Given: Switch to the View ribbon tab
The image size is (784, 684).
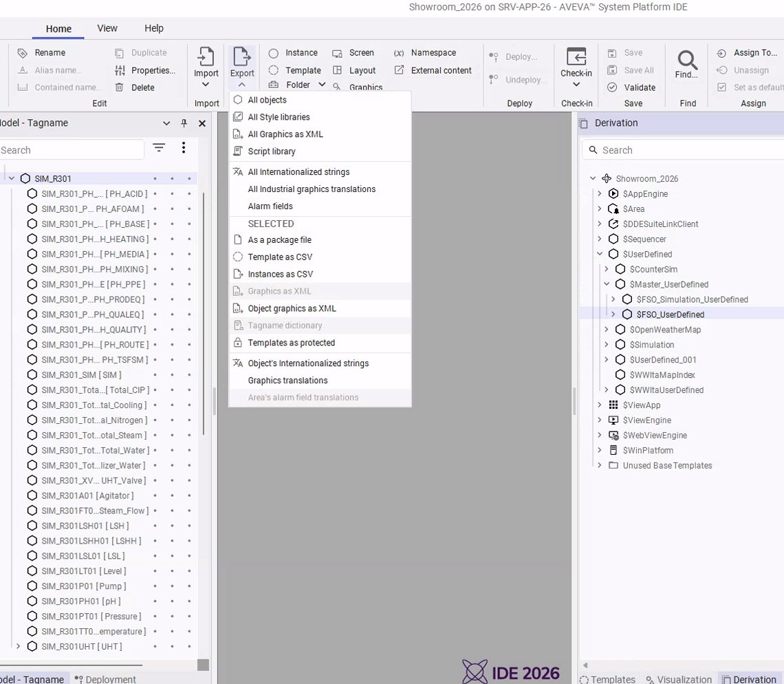Looking at the screenshot, I should [x=107, y=28].
